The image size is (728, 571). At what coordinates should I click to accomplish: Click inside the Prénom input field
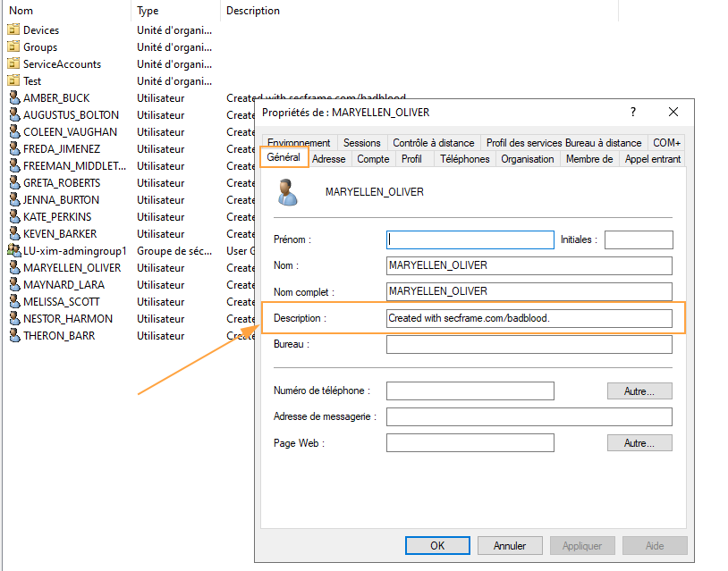(470, 239)
